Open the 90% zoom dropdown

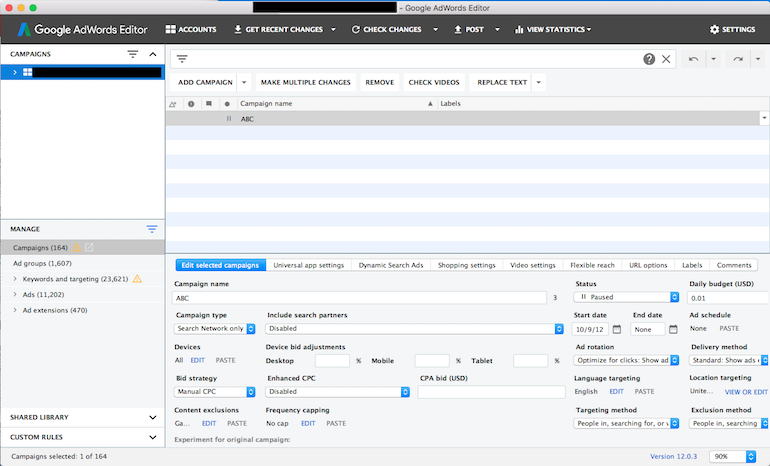point(733,457)
